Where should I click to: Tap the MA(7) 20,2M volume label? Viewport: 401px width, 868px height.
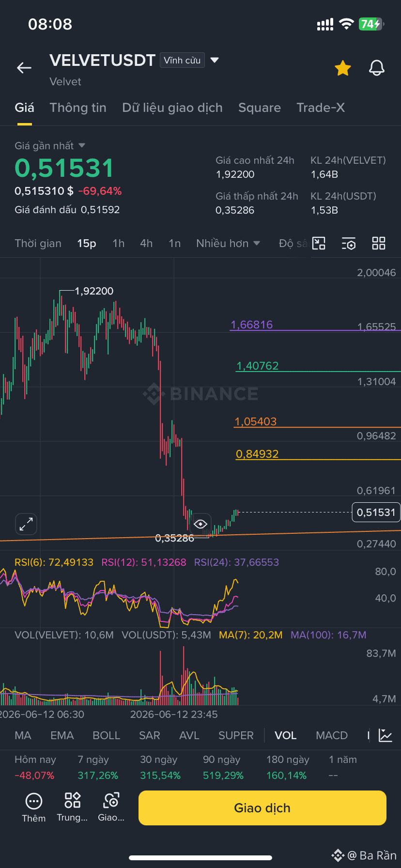click(251, 635)
